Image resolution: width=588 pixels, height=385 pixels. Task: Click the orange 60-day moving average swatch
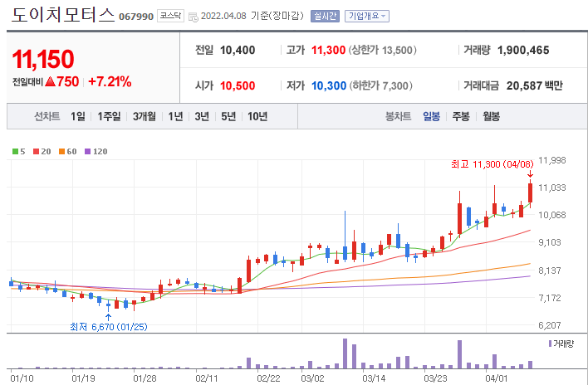(x=62, y=151)
